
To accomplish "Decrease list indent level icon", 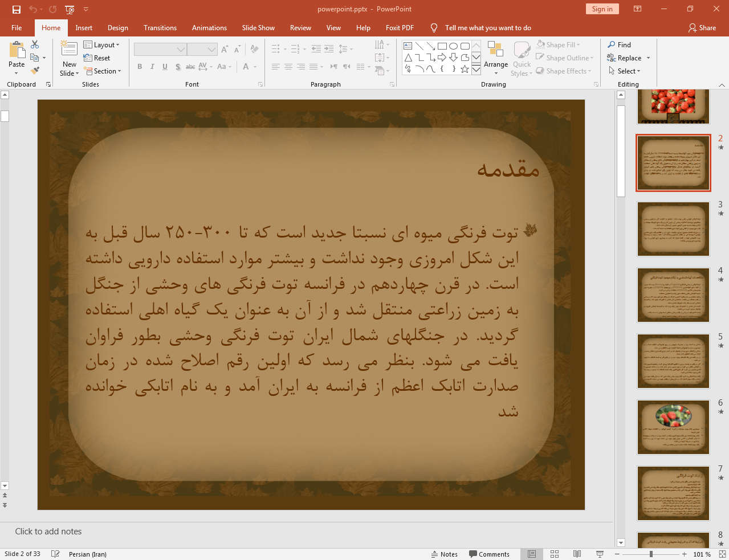I will [x=316, y=49].
